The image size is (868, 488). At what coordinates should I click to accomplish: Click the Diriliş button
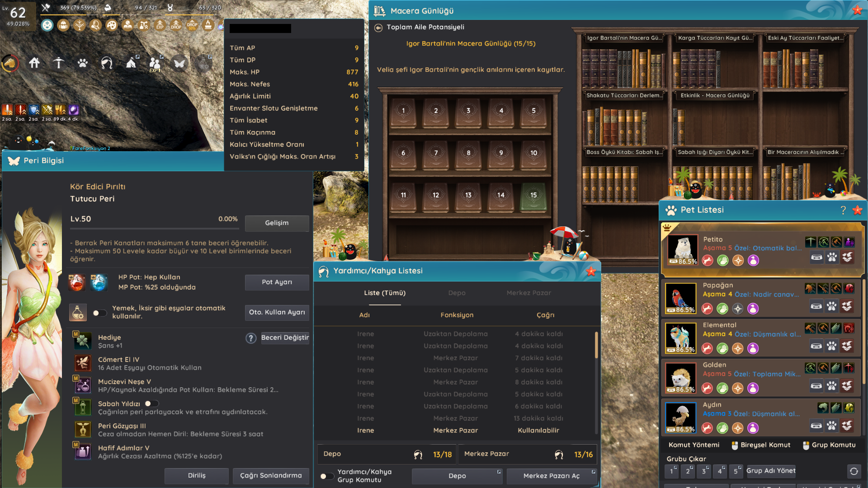(x=197, y=476)
